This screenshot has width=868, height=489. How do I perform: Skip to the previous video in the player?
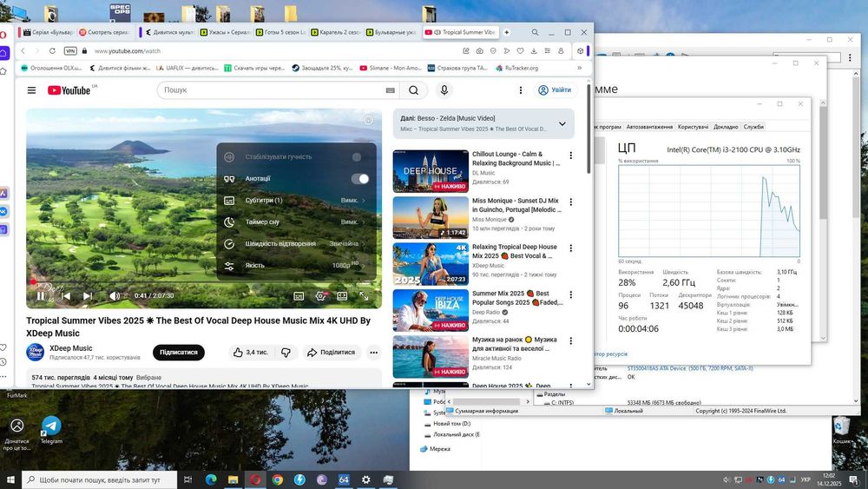[65, 295]
